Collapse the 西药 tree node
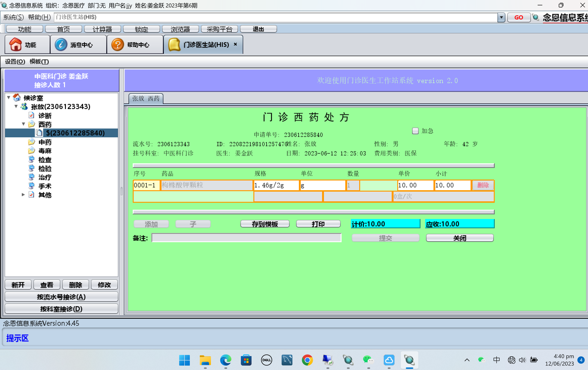The width and height of the screenshot is (588, 370). (23, 124)
